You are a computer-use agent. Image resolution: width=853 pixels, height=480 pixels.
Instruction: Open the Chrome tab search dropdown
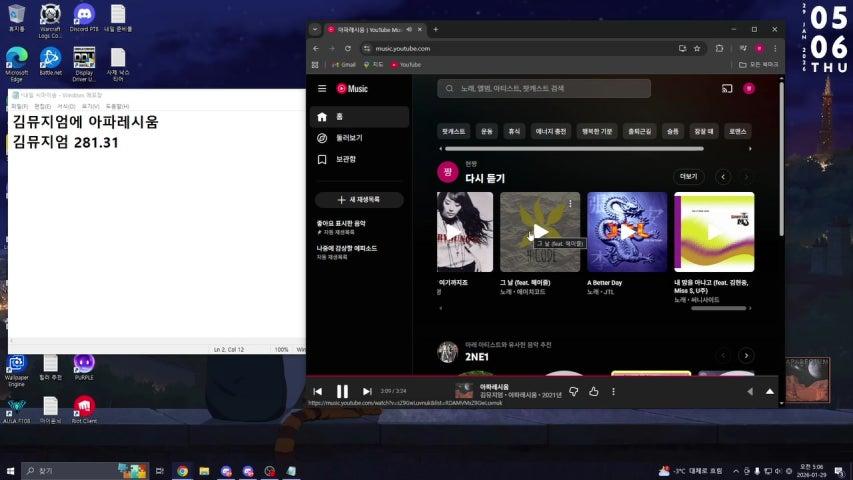pos(315,29)
